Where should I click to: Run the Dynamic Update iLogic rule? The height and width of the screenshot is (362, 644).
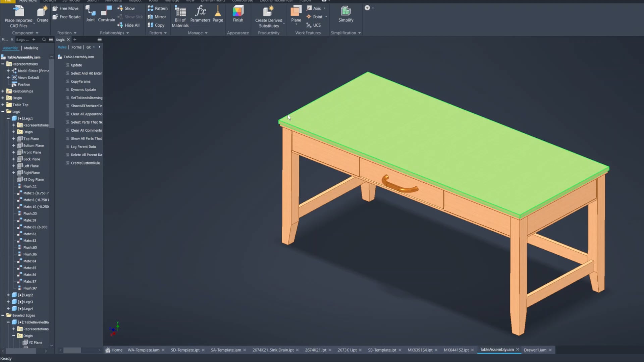click(83, 89)
